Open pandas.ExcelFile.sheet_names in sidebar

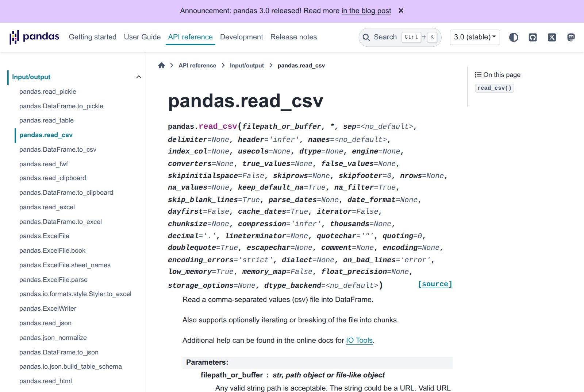pos(65,265)
